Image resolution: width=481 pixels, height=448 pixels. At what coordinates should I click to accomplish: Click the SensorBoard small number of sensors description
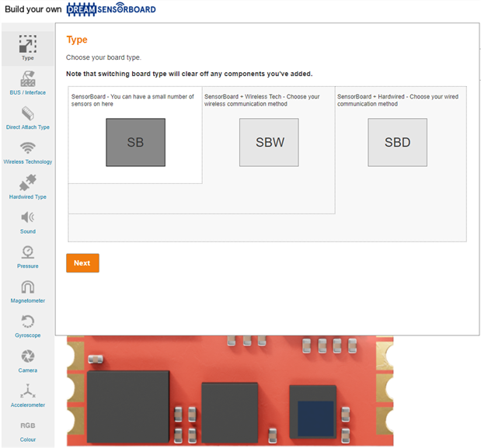click(133, 100)
